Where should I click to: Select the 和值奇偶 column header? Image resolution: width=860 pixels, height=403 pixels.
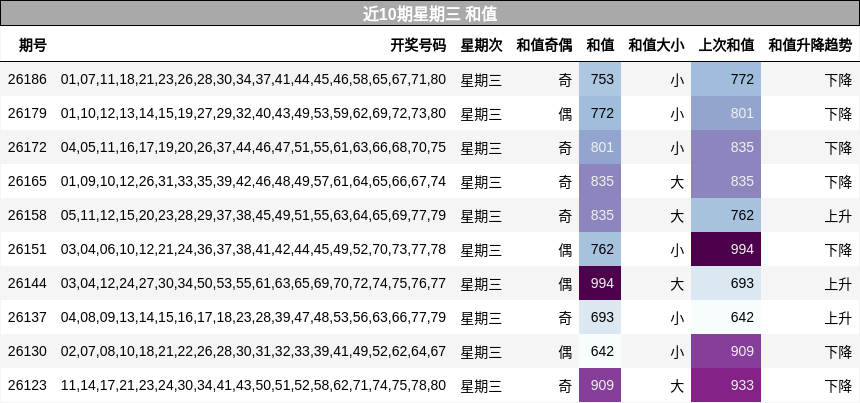pyautogui.click(x=544, y=45)
